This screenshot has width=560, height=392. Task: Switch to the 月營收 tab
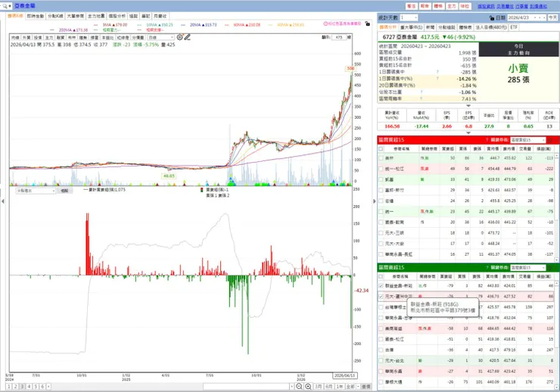tap(160, 16)
